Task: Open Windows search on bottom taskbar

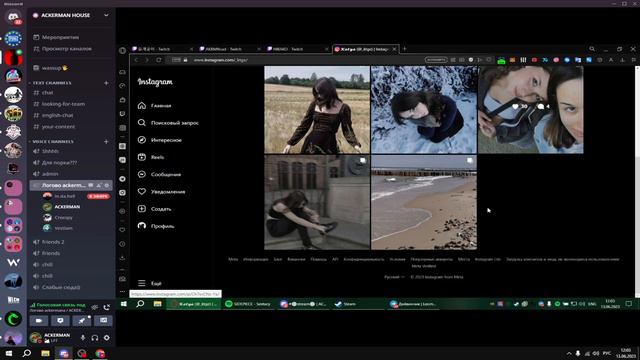Action: click(27, 353)
